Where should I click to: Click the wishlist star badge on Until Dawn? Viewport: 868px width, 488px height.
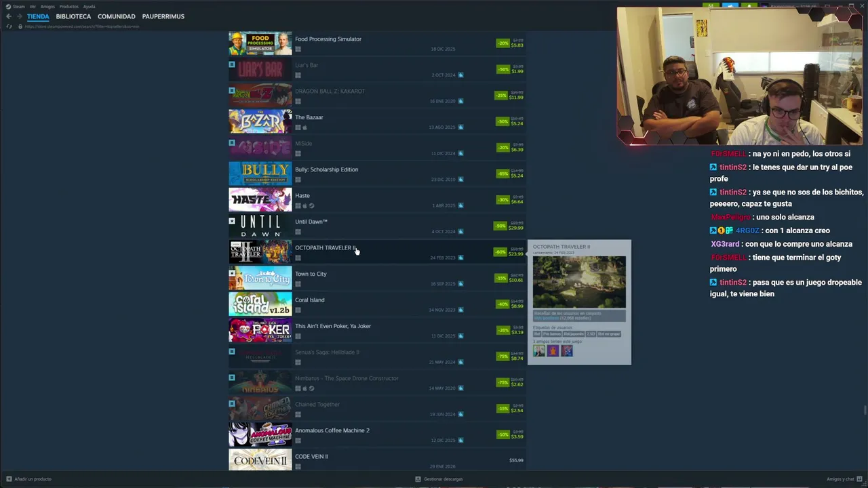tap(232, 221)
